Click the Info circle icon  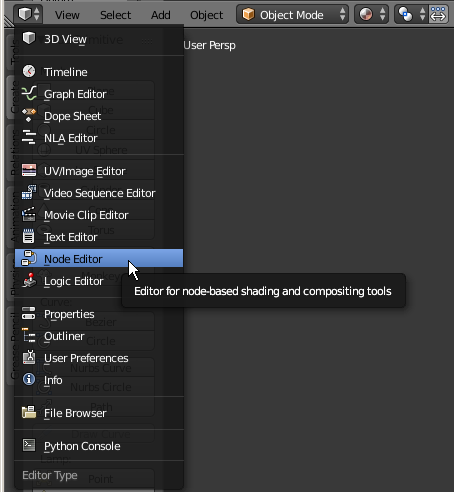[x=29, y=379]
